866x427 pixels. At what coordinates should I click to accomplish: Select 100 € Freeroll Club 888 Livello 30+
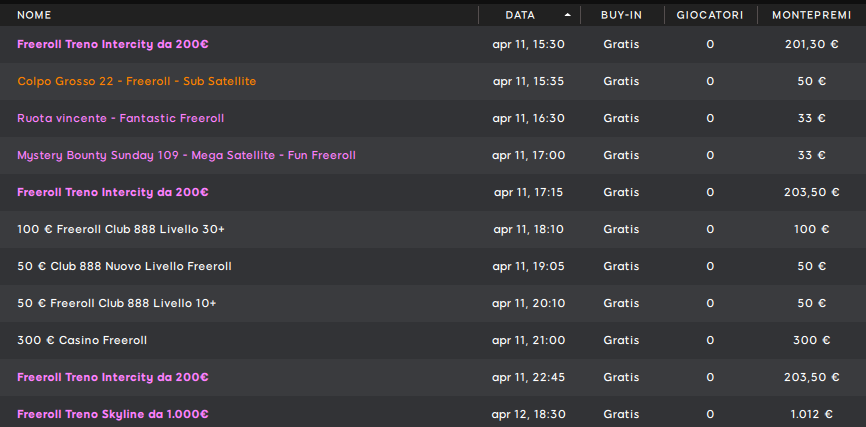coord(121,229)
